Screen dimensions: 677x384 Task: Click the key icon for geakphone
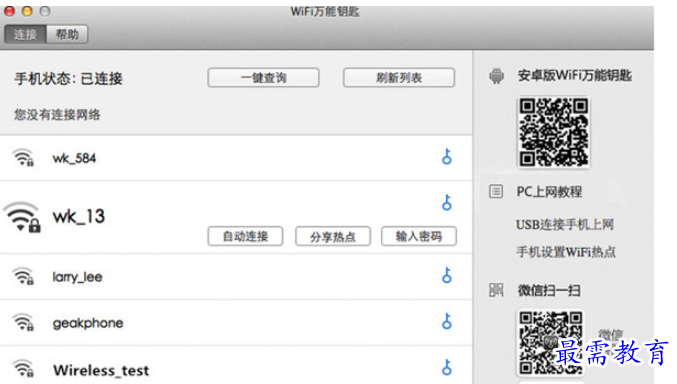[x=447, y=321]
